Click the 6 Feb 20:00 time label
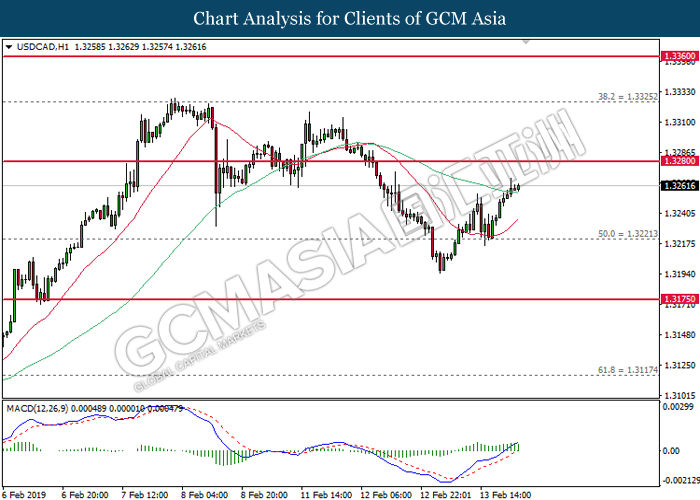The height and width of the screenshot is (500, 700). pyautogui.click(x=85, y=495)
